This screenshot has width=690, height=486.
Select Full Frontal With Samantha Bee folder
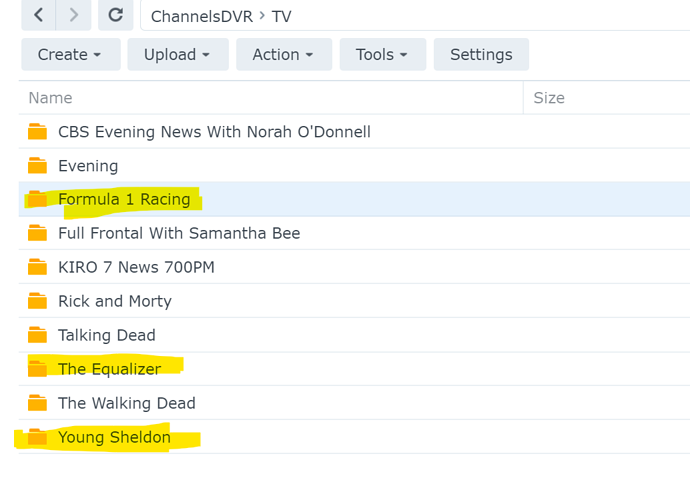[x=179, y=233]
